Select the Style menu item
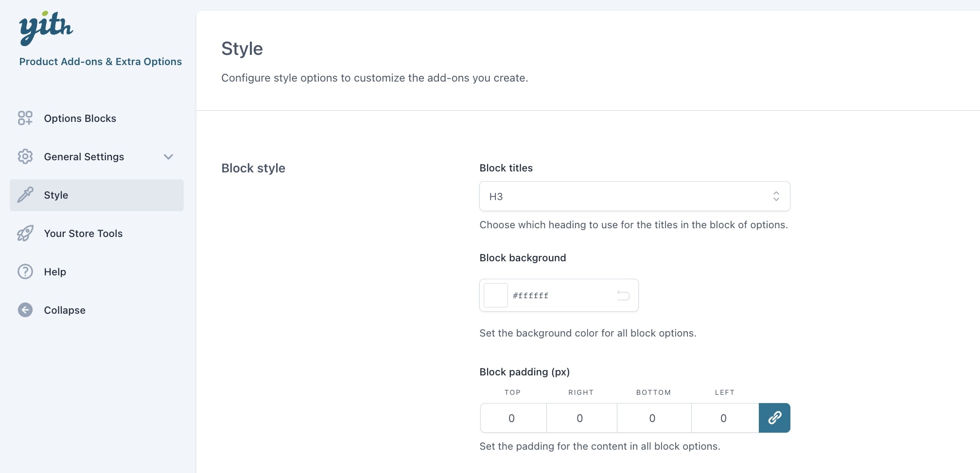The image size is (980, 473). (97, 195)
